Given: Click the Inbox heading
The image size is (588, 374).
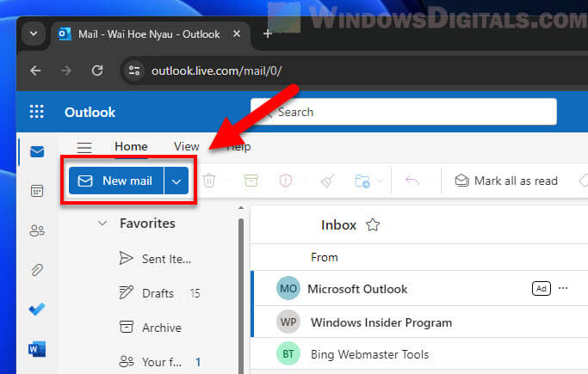Looking at the screenshot, I should [338, 225].
